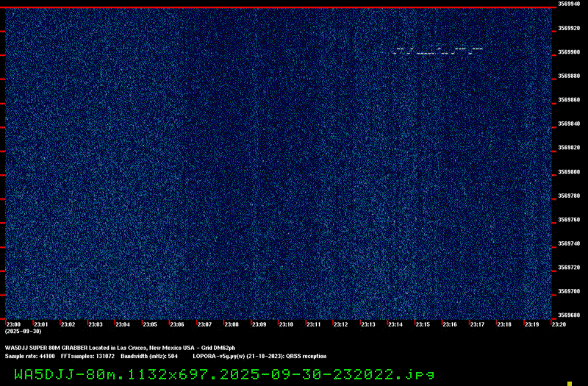The image size is (588, 386).
Task: Select the 3569820 frequency label
Action: 569,148
